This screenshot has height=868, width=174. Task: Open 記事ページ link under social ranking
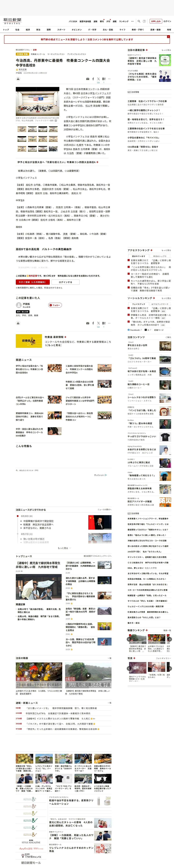159,330
